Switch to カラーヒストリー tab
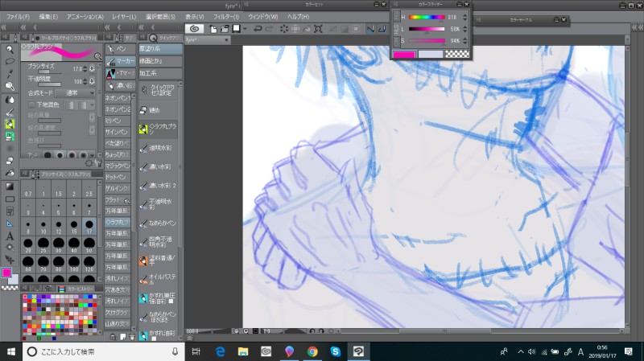644x361 pixels. coord(76,289)
